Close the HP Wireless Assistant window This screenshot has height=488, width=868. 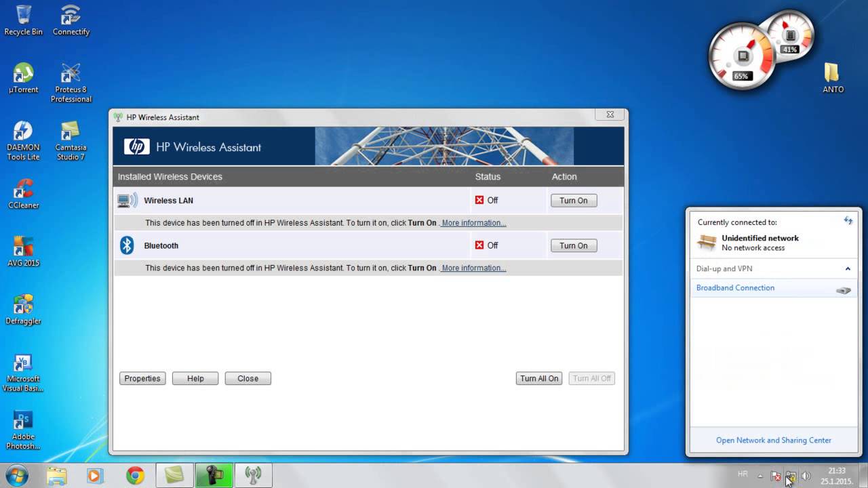610,115
